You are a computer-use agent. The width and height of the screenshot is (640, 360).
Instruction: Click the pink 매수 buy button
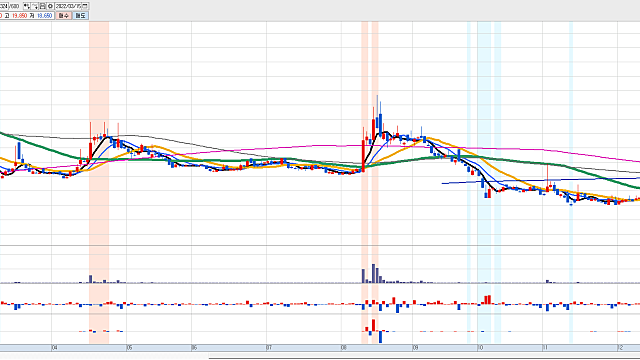click(64, 16)
